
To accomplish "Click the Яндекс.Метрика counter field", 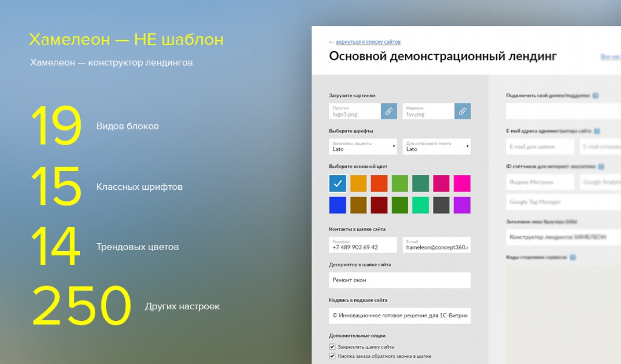I will [540, 182].
